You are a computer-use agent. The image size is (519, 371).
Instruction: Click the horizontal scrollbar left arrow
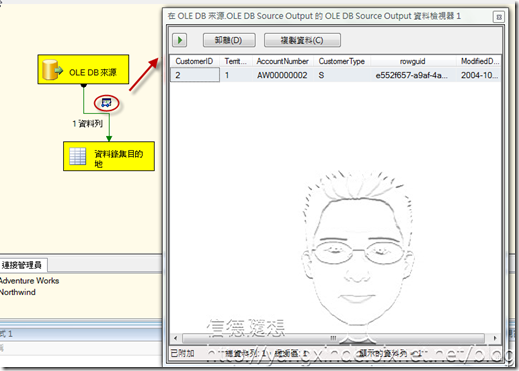175,338
